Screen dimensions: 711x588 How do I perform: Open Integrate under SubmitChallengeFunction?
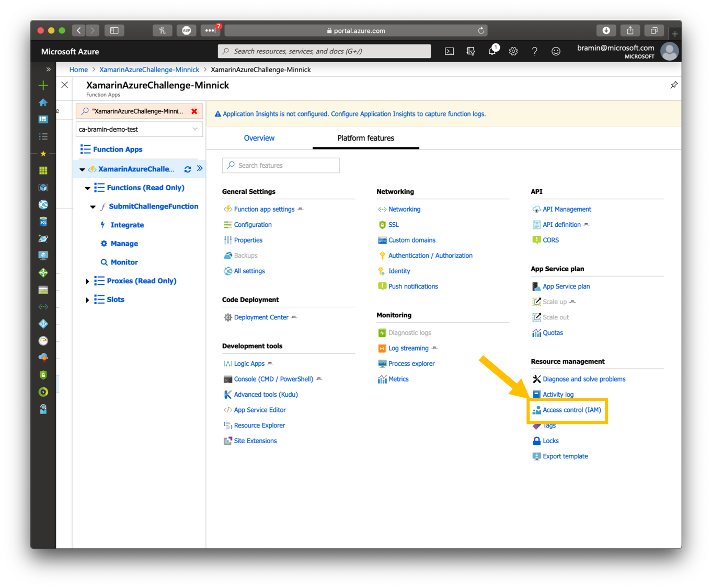pyautogui.click(x=127, y=225)
